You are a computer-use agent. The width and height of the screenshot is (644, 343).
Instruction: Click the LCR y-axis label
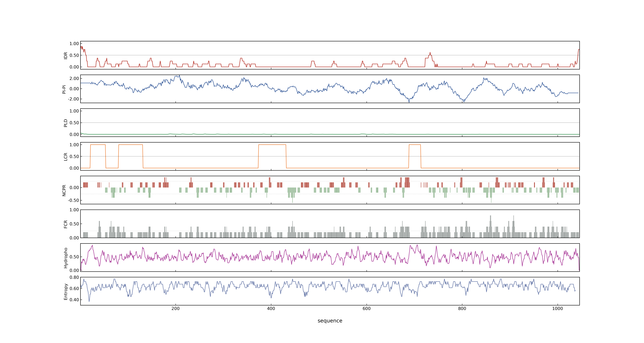point(66,157)
